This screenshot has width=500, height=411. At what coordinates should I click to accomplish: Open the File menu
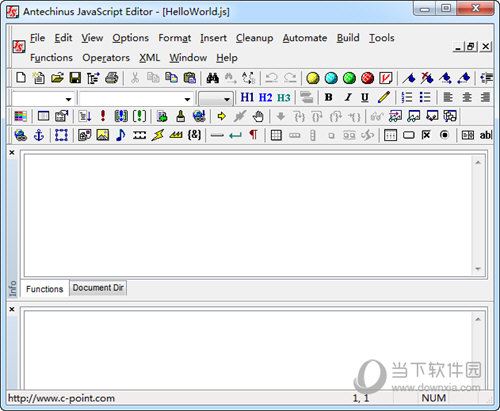(x=37, y=38)
